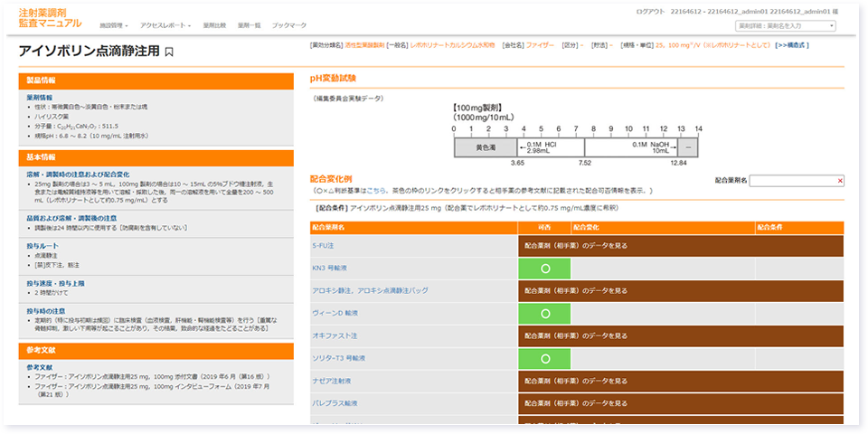Click the 注射薬調剤監査マニュアル logo
Viewport: 868px width, 434px height.
coord(50,17)
